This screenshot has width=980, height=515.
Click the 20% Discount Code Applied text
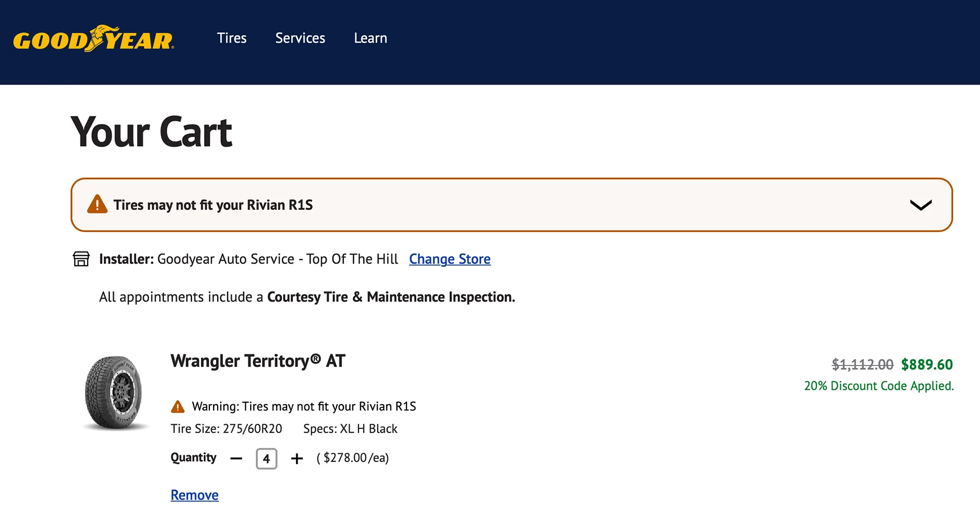tap(879, 386)
